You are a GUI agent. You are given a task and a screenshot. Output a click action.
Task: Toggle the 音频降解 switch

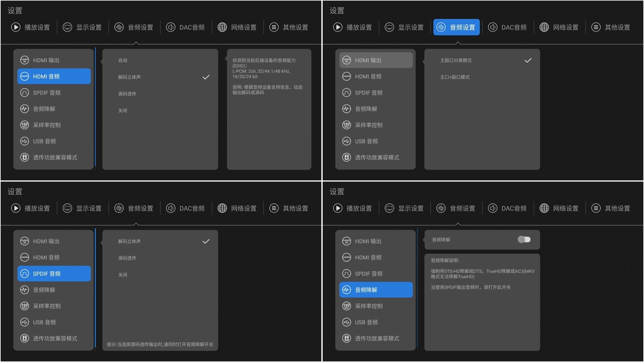[524, 239]
